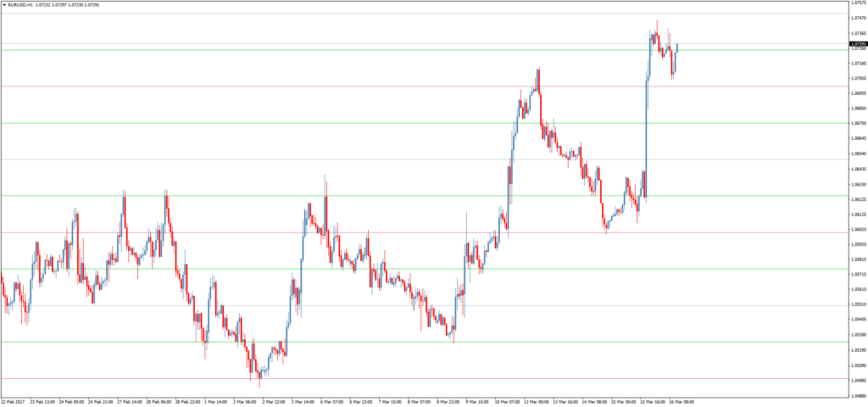
Task: Click the 9 Mar 15:00 time label
Action: (x=477, y=402)
